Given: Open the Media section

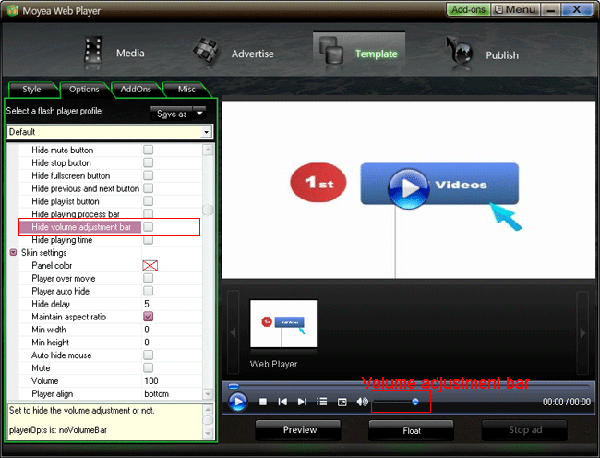Looking at the screenshot, I should 115,52.
